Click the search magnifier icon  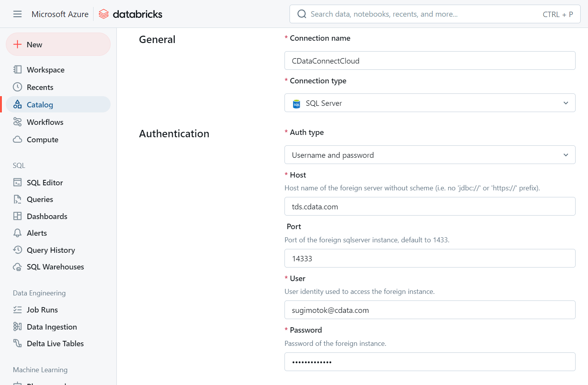[302, 14]
